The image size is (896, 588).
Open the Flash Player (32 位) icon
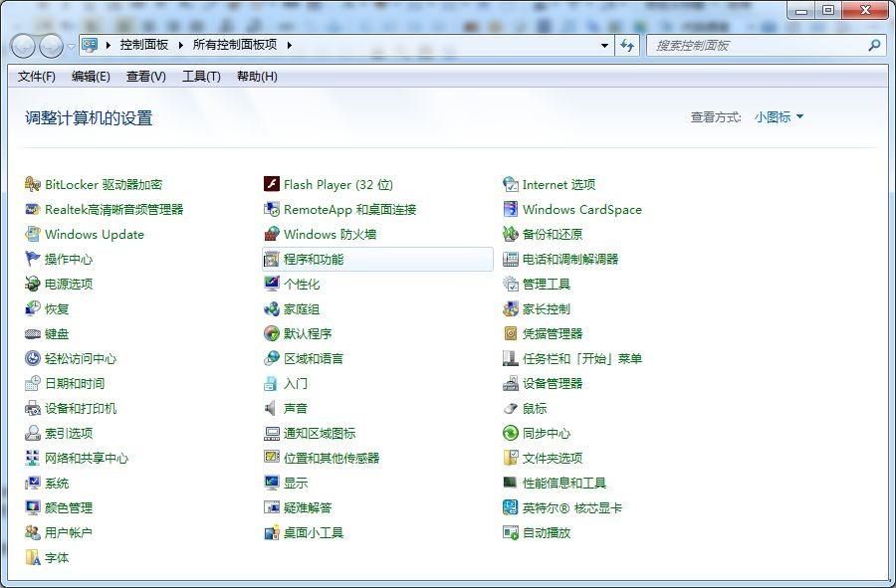coord(272,184)
